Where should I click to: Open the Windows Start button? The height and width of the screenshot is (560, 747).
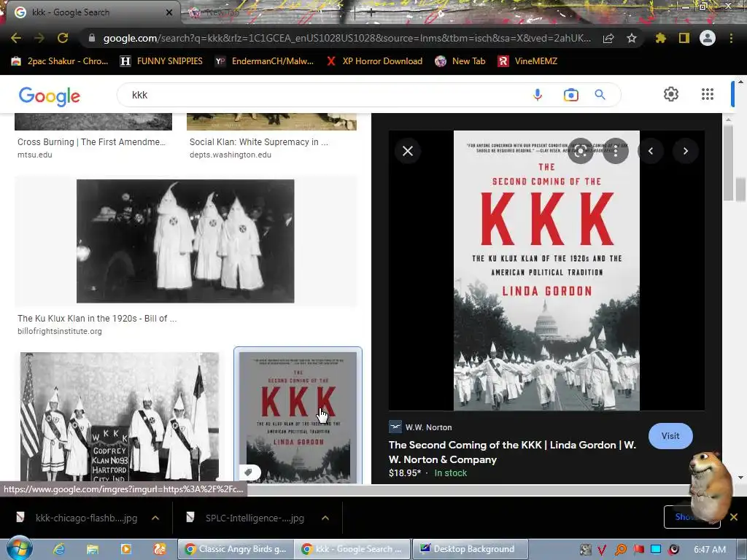point(19,548)
